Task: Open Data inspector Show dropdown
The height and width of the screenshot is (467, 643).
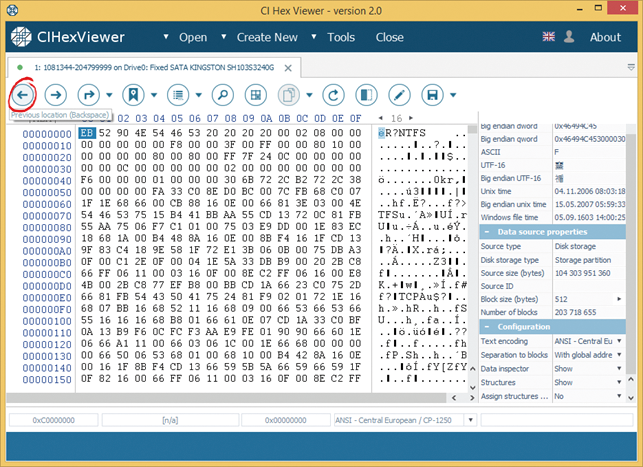Action: coord(619,369)
